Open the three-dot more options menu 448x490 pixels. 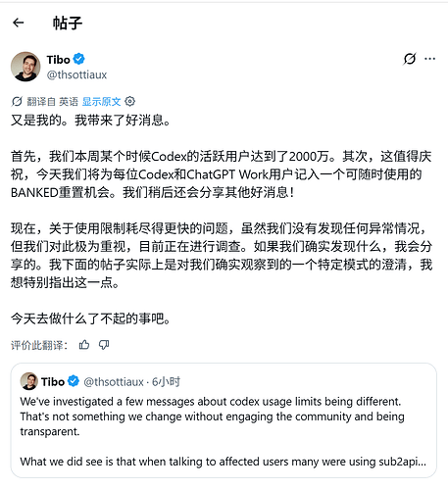click(x=429, y=59)
